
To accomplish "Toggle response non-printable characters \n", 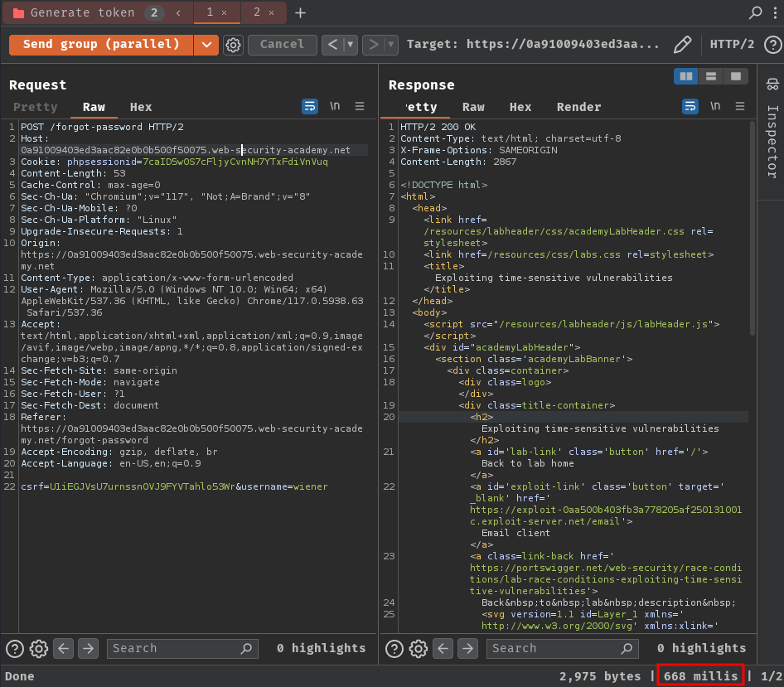I will coord(715,106).
